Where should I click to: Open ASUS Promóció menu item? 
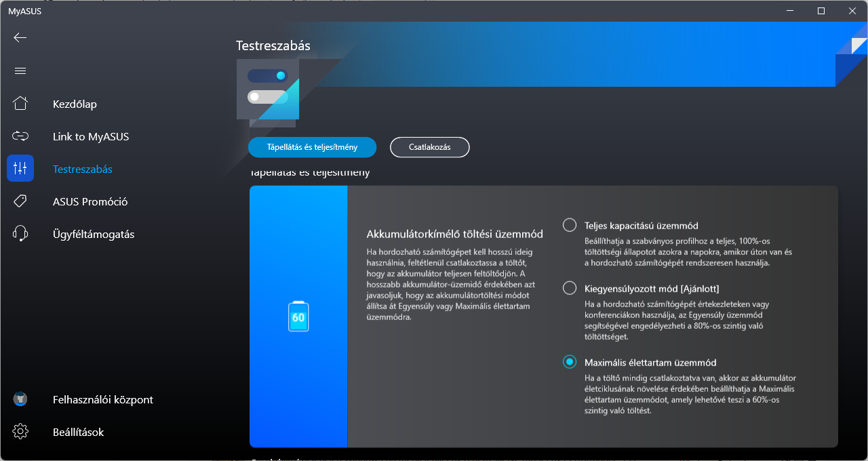(x=90, y=201)
